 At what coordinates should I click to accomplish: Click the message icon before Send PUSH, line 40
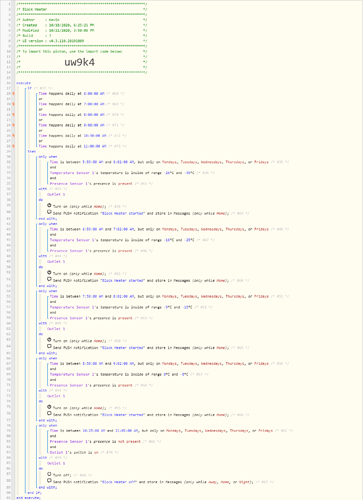coord(49,212)
